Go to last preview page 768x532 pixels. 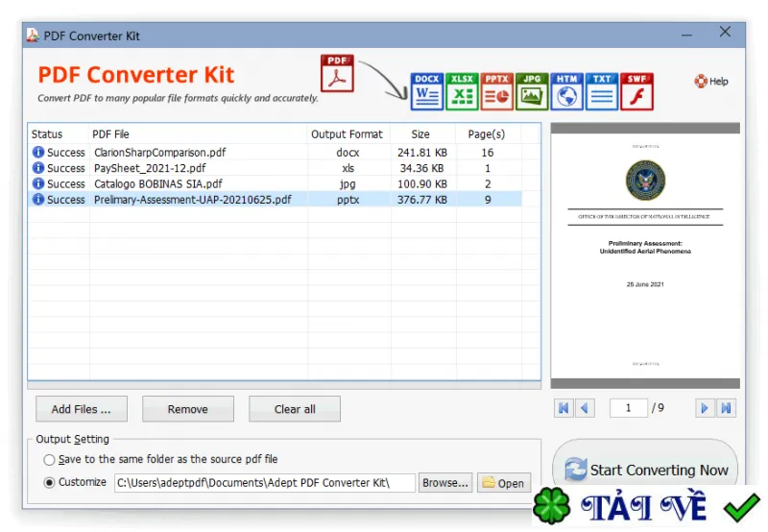[x=726, y=408]
